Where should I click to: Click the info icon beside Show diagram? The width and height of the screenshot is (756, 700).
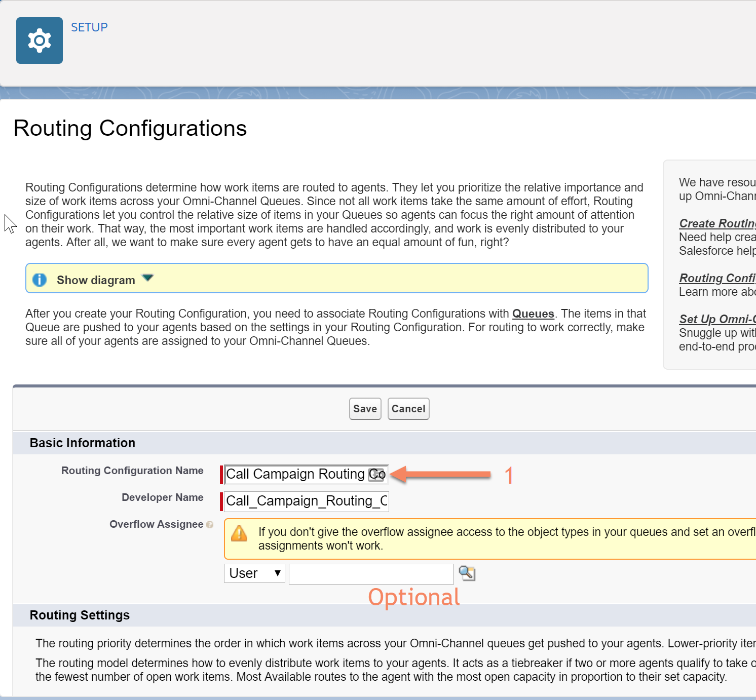(40, 280)
